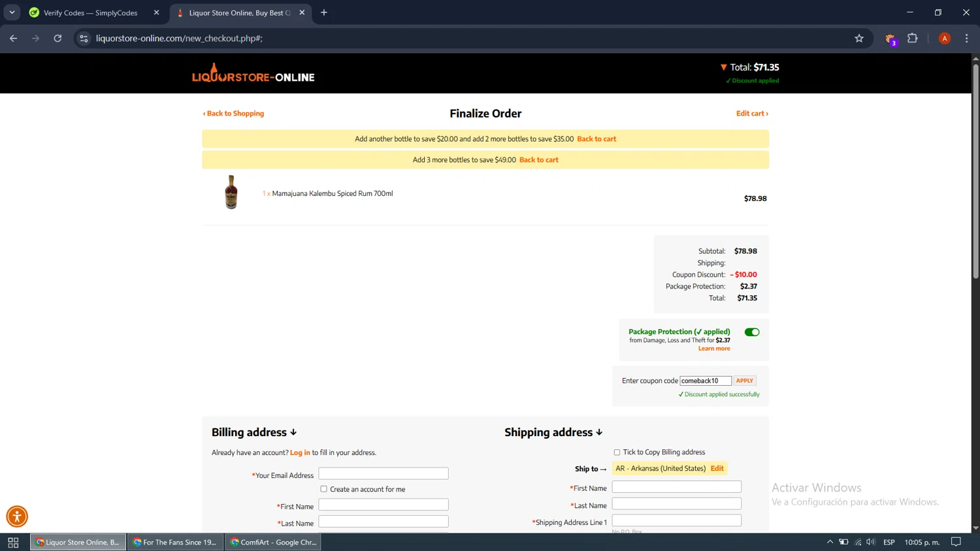Show hidden system tray icons
The image size is (980, 551).
[x=830, y=542]
